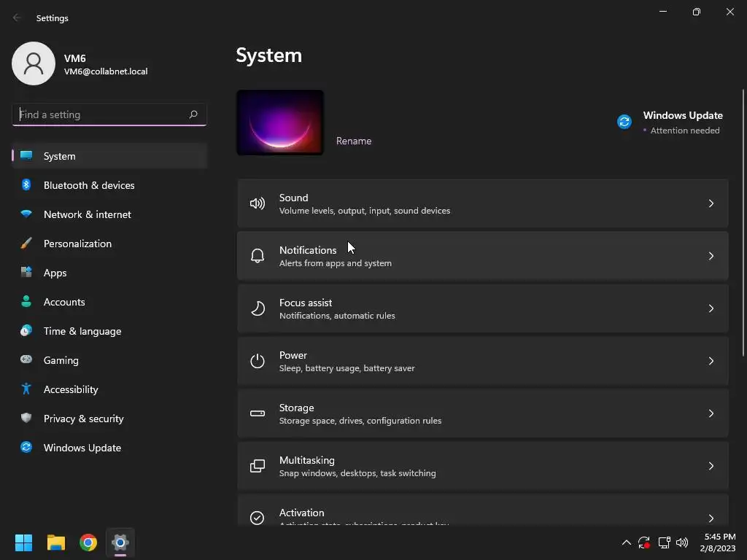Click the Settings gear on taskbar
This screenshot has width=747, height=560.
(120, 542)
